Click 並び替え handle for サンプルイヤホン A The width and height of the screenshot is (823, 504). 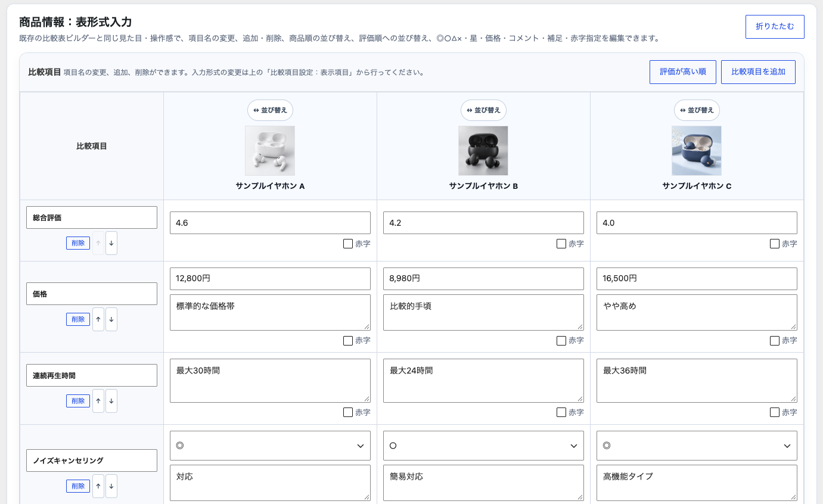point(270,110)
